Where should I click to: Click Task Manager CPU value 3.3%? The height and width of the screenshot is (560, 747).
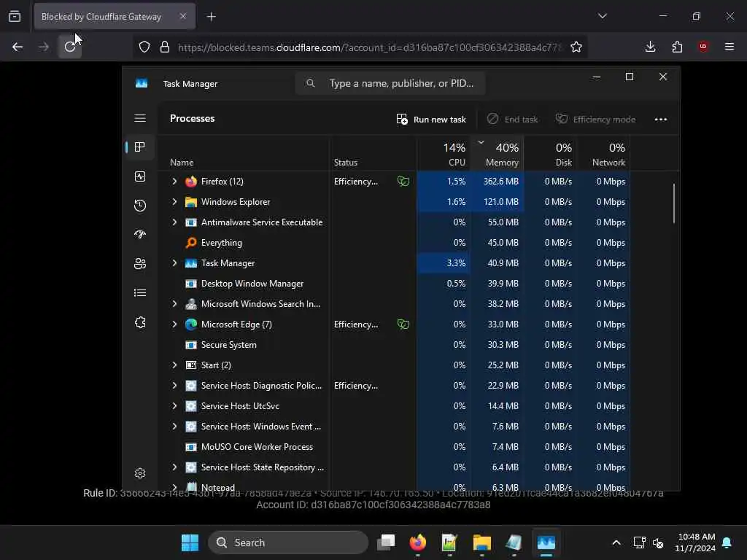point(456,262)
